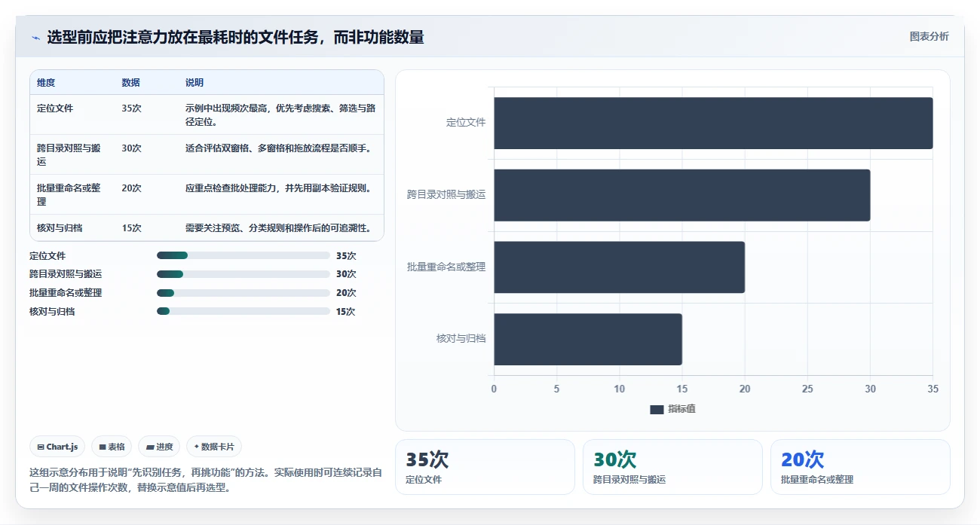
Task: Select the 跨目录对照与搬运 cell in the table
Action: click(x=69, y=154)
